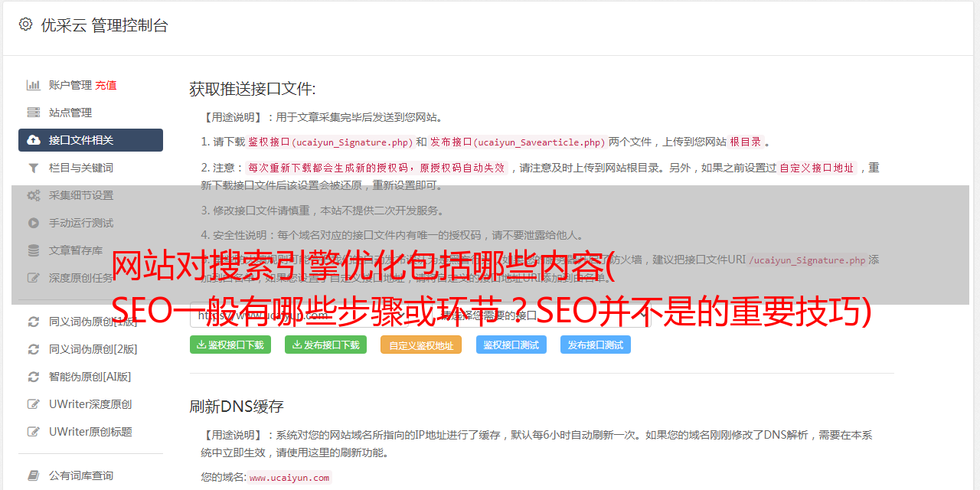
Task: Click the 优采云 管理控制台 title
Action: tap(104, 25)
